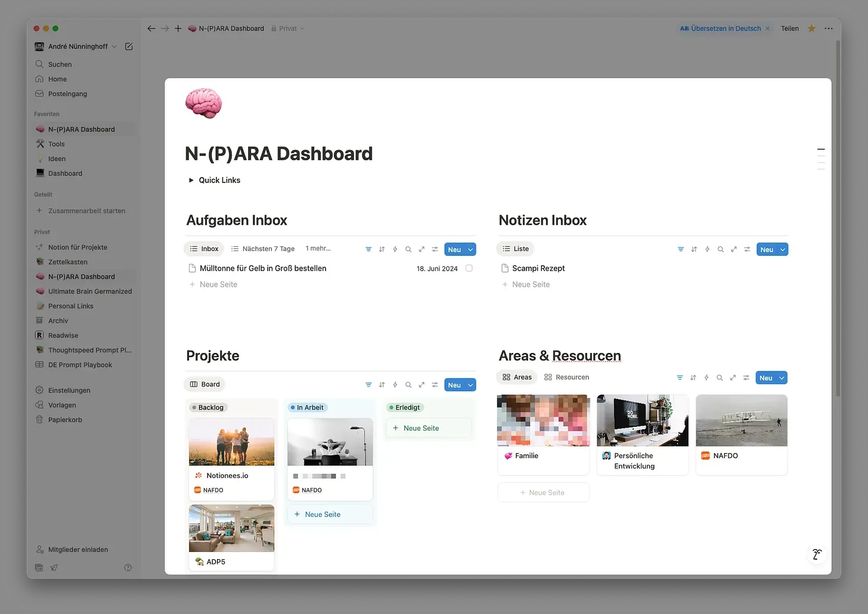
Task: Click the search icon in Notizen Inbox toolbar
Action: click(721, 249)
